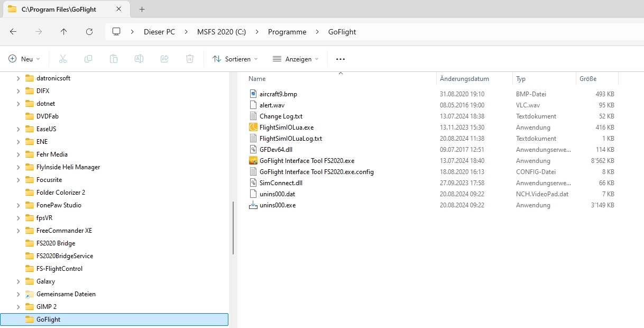644x328 pixels.
Task: Select the FlightSimIOLua.exe application icon
Action: [253, 127]
